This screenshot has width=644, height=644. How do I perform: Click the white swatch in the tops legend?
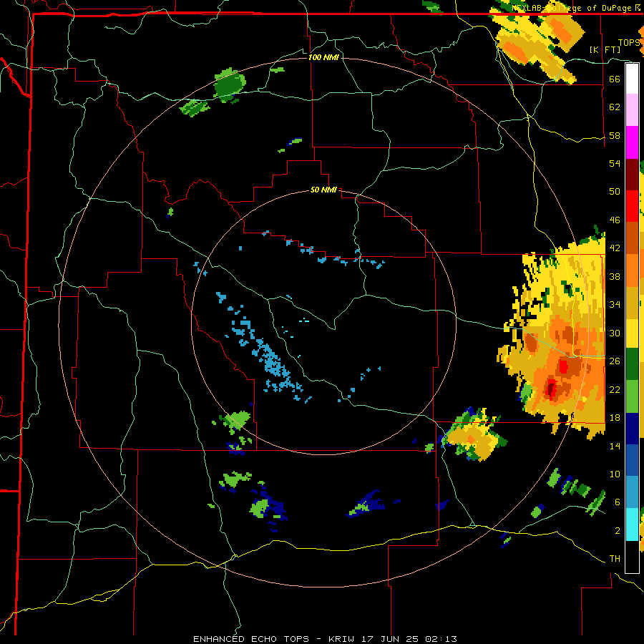632,79
